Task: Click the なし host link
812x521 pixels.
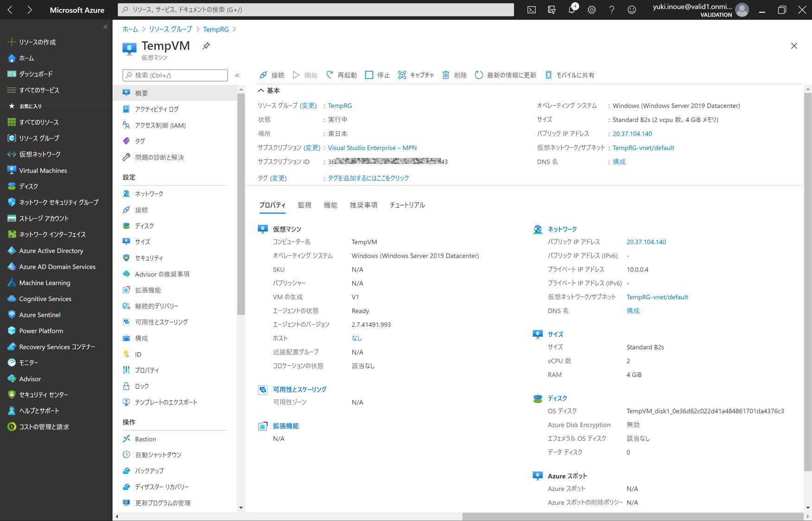Action: tap(357, 338)
